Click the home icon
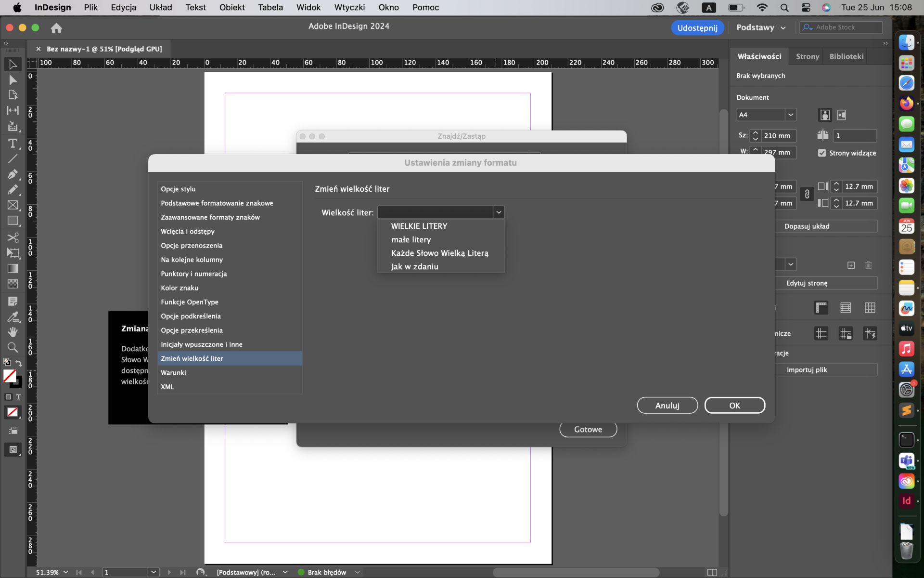 click(x=56, y=28)
